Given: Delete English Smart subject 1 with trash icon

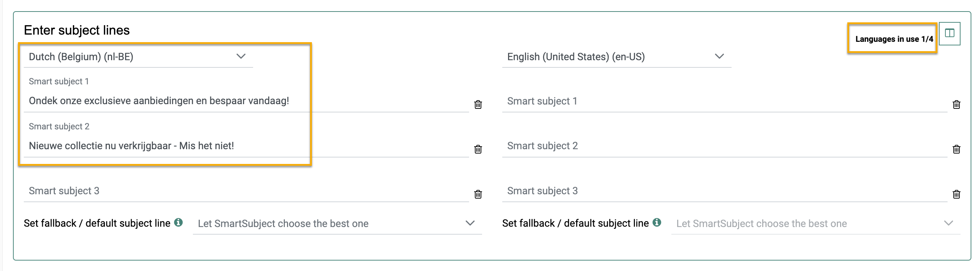Looking at the screenshot, I should pyautogui.click(x=956, y=105).
